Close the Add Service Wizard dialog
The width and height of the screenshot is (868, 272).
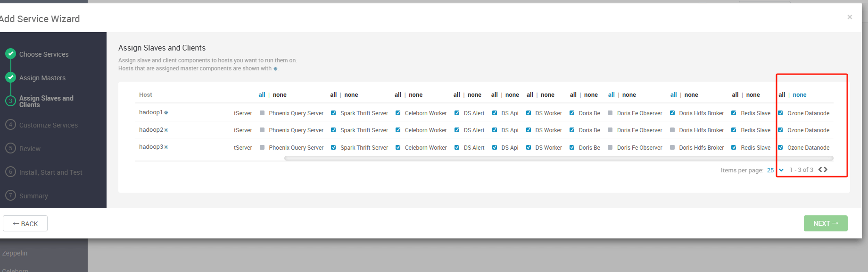[x=850, y=17]
